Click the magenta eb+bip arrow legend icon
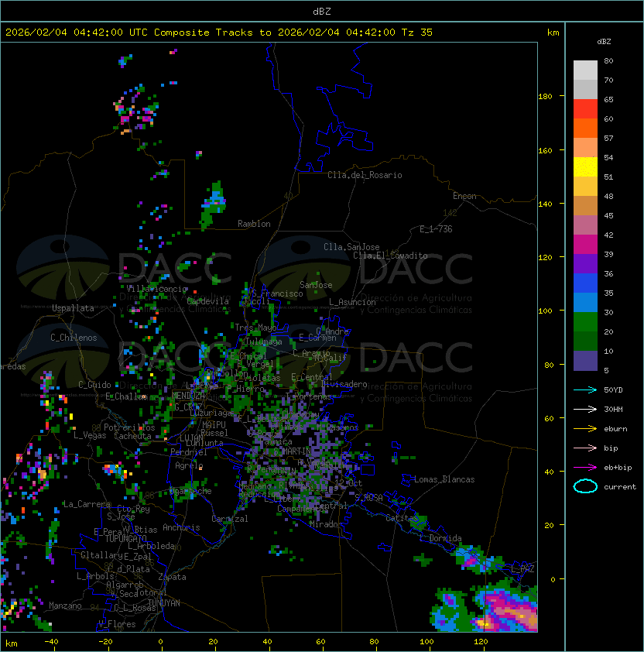The width and height of the screenshot is (644, 652). pos(585,468)
